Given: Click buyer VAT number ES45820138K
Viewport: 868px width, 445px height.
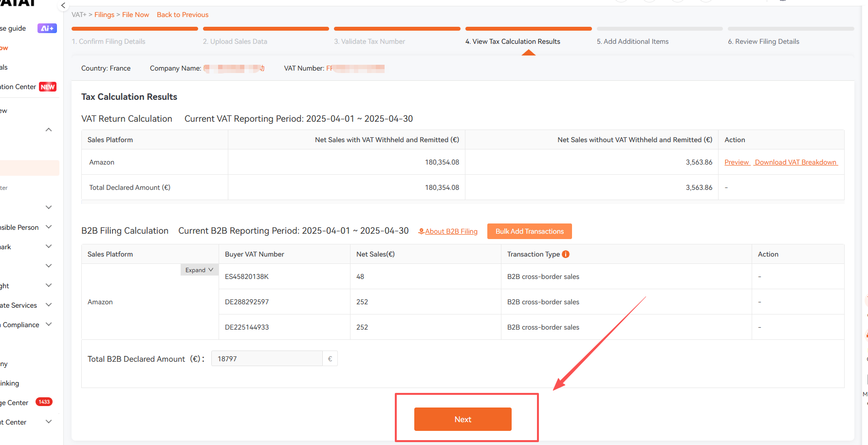Looking at the screenshot, I should point(247,277).
